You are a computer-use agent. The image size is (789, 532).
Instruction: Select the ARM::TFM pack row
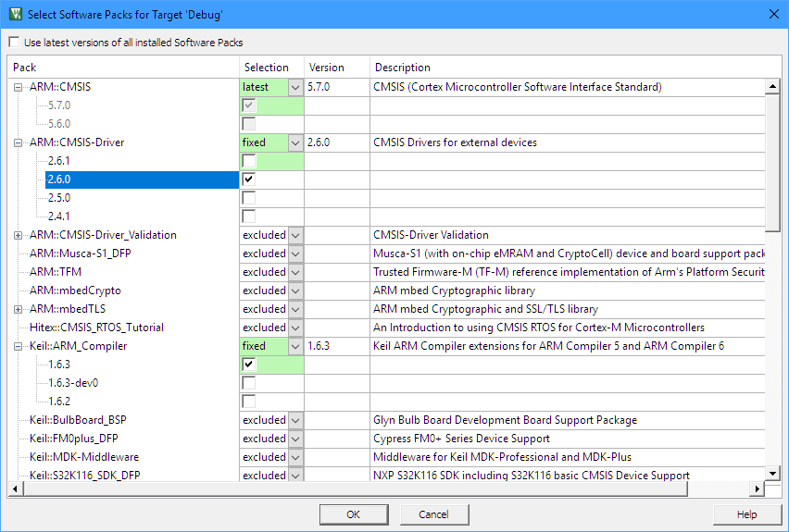click(56, 272)
